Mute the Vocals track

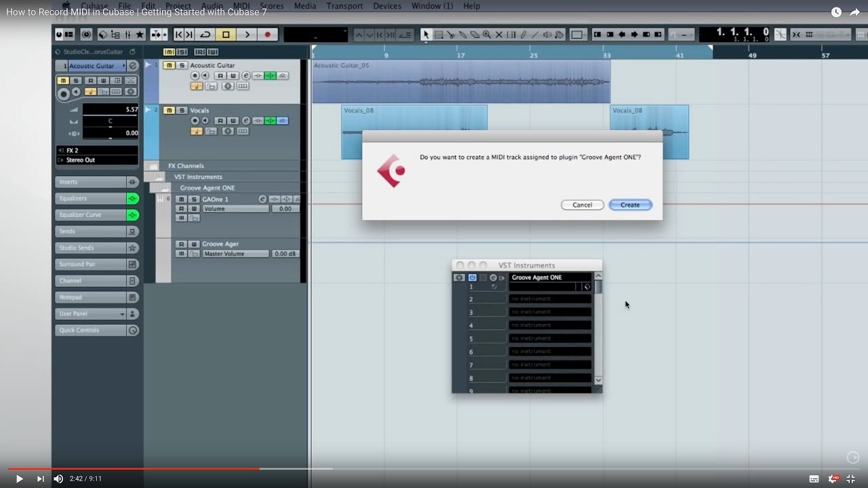(169, 110)
